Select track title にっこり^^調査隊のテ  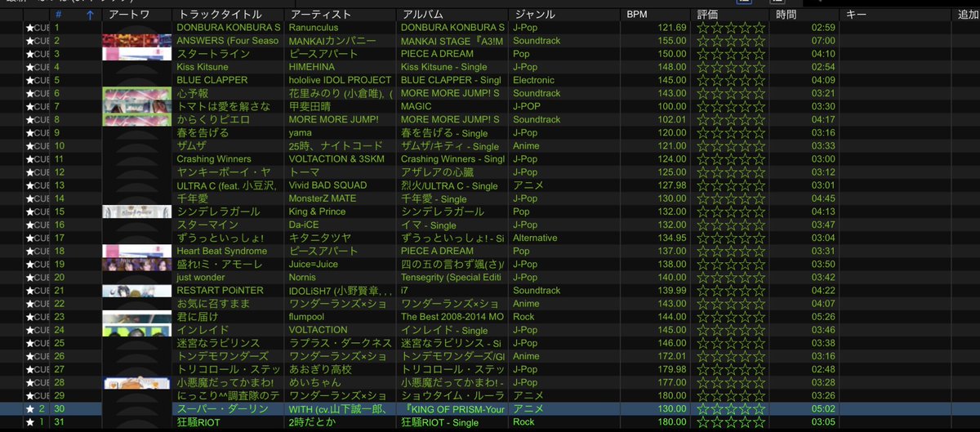click(x=229, y=396)
